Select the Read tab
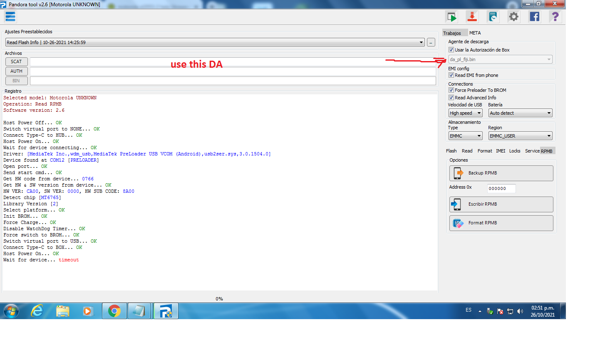 tap(467, 151)
